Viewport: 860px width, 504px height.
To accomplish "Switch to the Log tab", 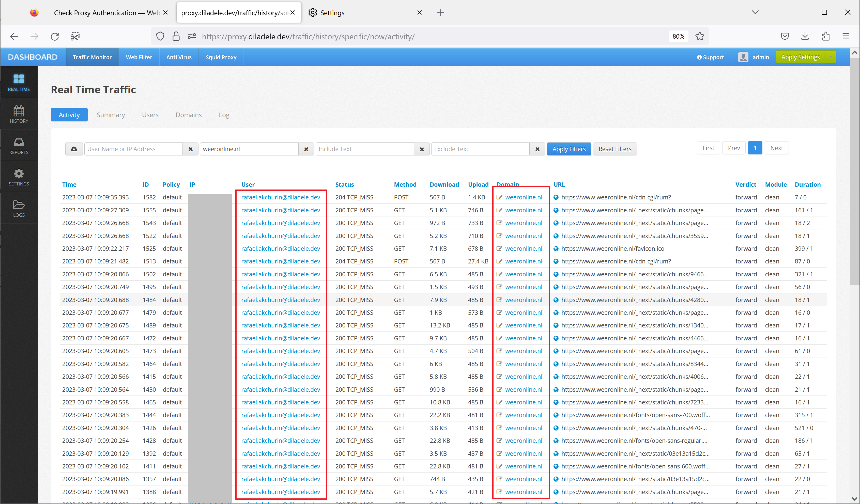I will pos(224,115).
